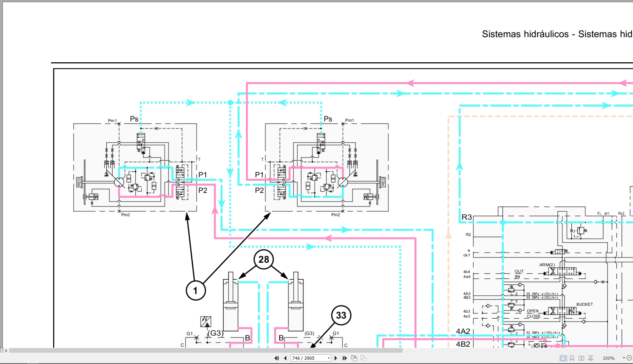This screenshot has width=633, height=364.
Task: Select facing pages view mode
Action: (581, 358)
